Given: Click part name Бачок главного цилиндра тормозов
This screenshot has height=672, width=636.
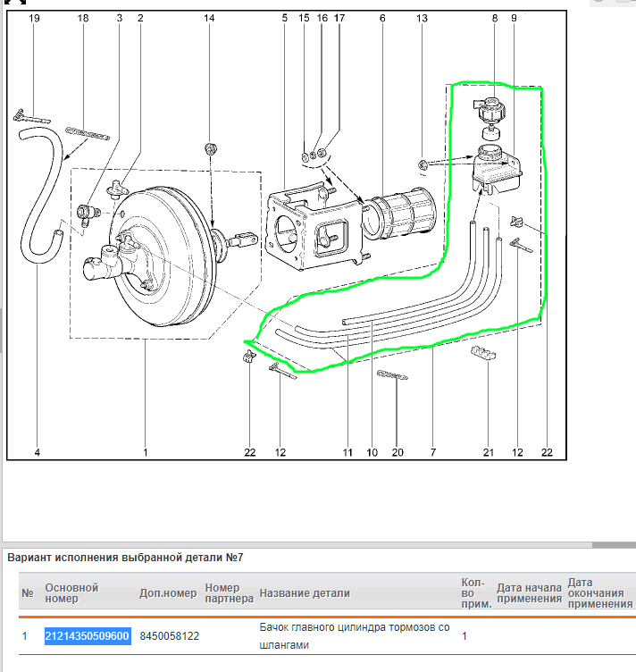Looking at the screenshot, I should click(355, 636).
